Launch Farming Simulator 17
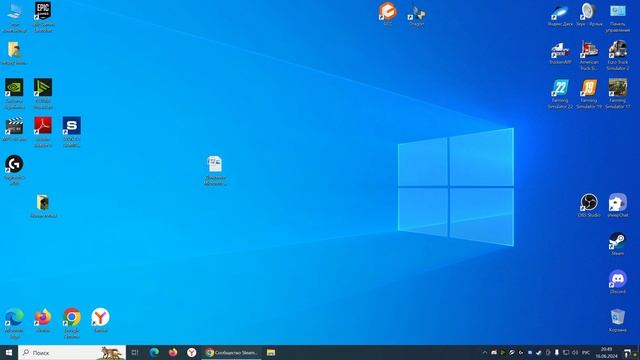Viewport: 640px width, 360px height. pos(618,94)
